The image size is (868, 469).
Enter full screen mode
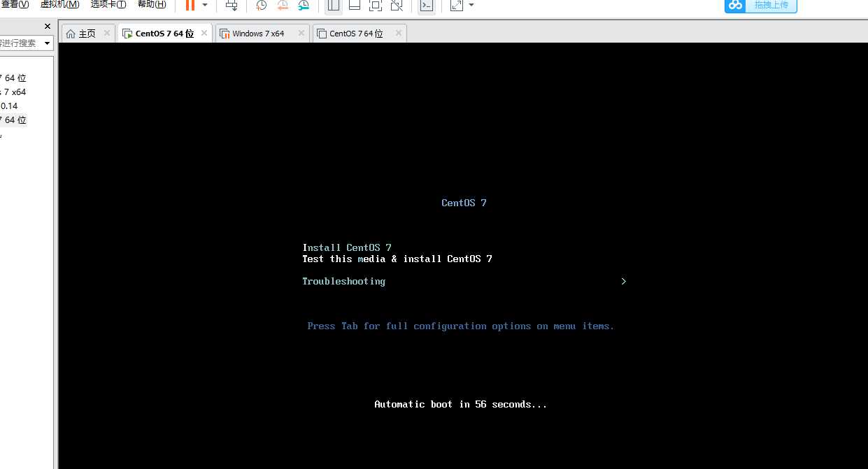(376, 6)
